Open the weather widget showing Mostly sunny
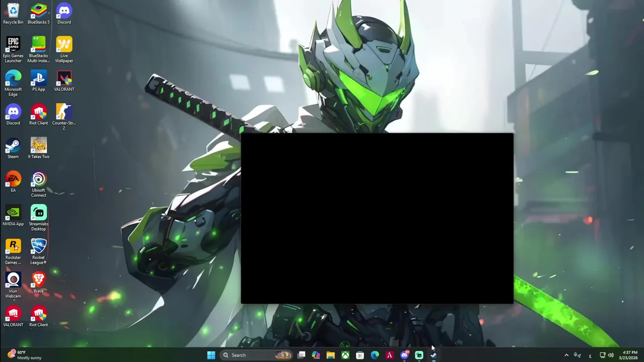644x362 pixels. tap(25, 355)
